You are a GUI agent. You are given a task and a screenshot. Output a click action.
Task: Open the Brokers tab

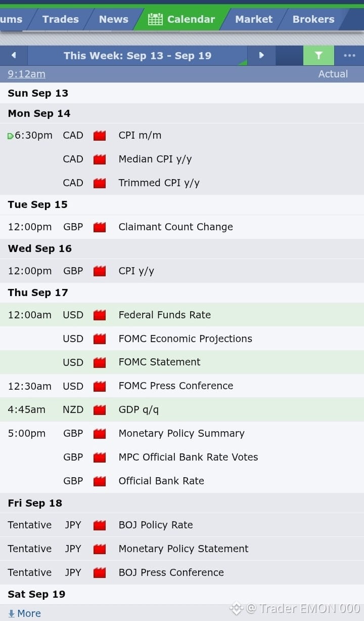(313, 19)
